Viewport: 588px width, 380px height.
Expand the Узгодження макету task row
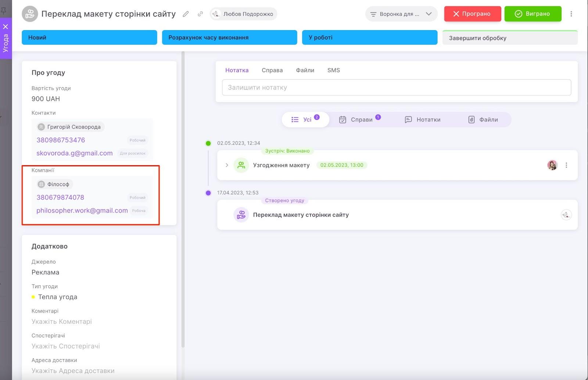point(227,165)
